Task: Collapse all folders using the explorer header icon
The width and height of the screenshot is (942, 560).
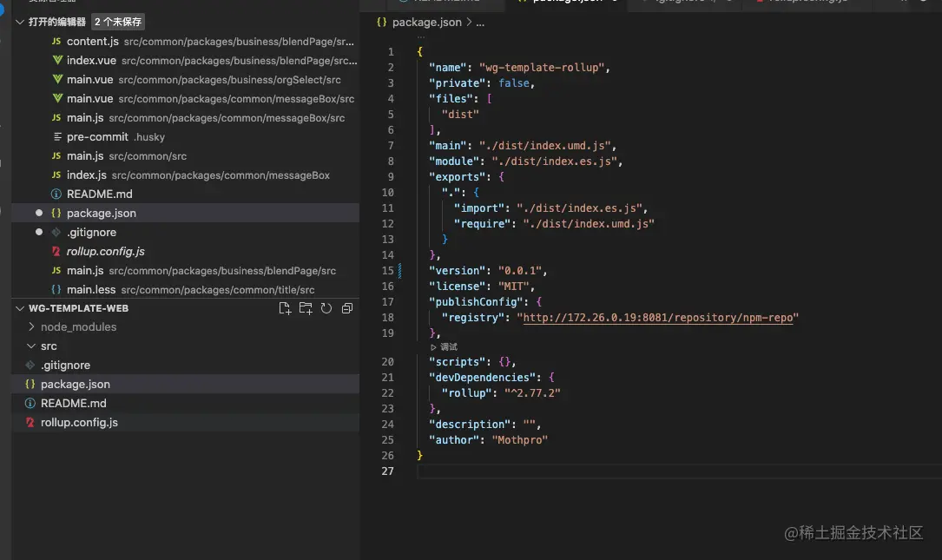Action: coord(346,308)
